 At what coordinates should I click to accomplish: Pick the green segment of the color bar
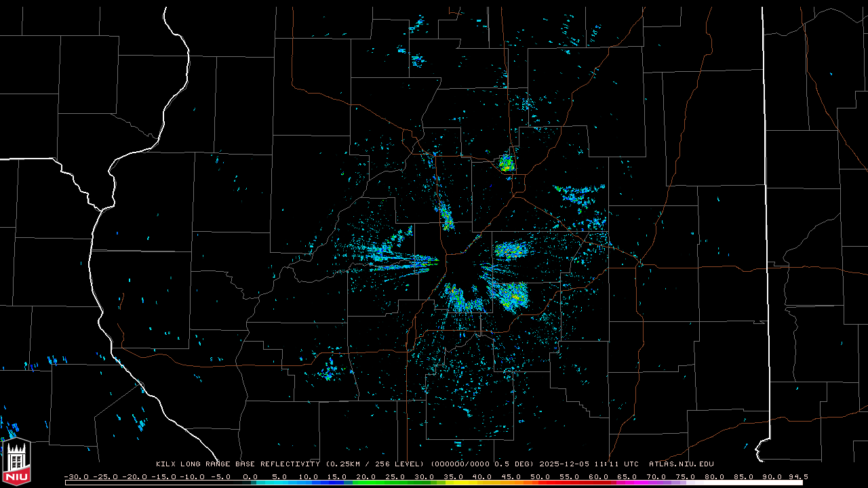pos(393,483)
